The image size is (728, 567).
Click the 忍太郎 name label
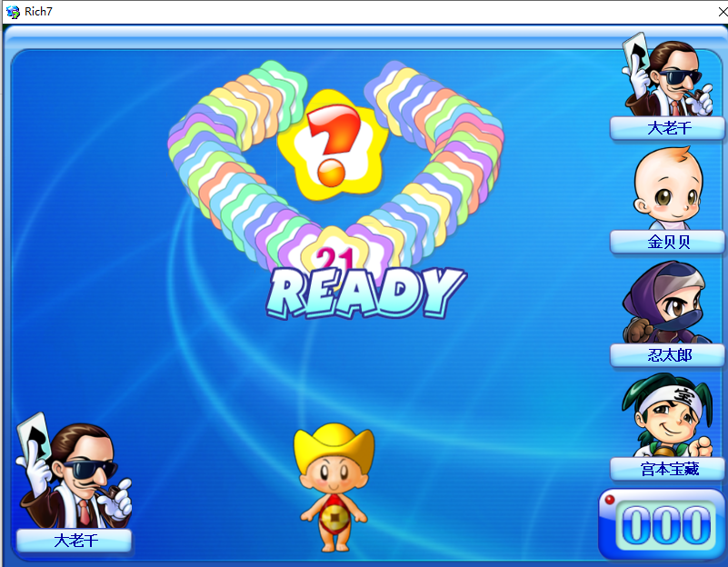pyautogui.click(x=668, y=355)
